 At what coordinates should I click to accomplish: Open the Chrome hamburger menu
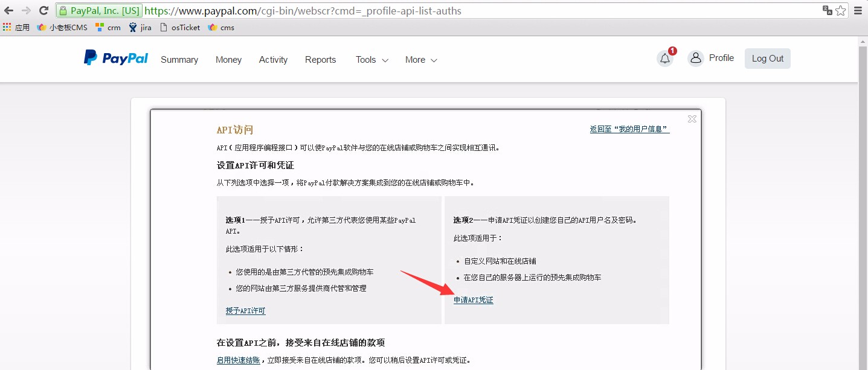(x=858, y=10)
